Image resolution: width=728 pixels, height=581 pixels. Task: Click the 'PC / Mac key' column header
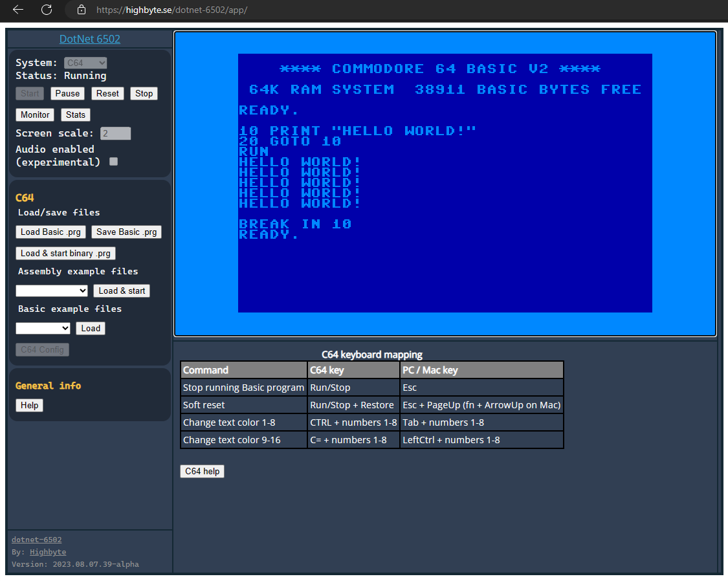coord(481,370)
